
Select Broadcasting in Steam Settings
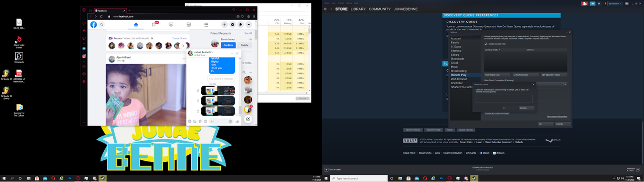459,71
